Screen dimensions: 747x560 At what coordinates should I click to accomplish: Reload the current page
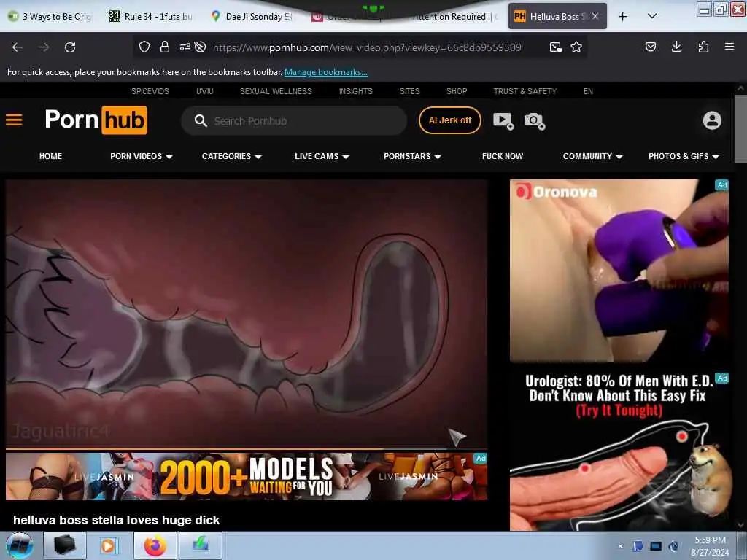click(70, 47)
